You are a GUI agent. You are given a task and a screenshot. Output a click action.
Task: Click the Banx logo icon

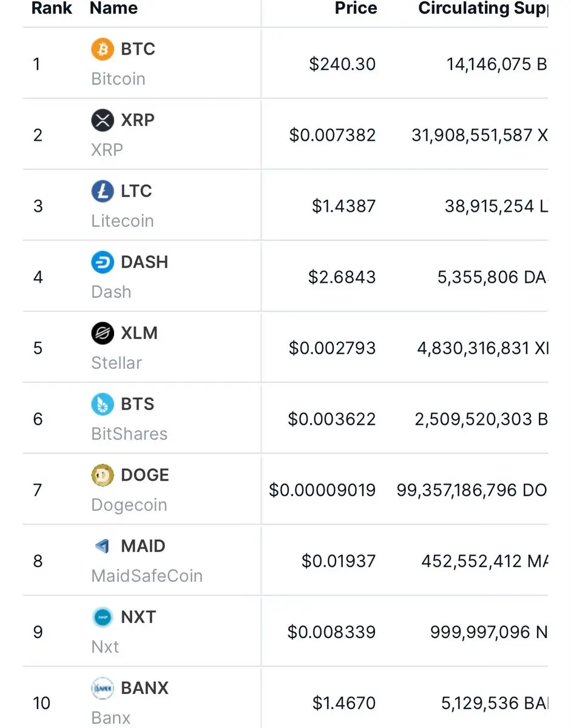point(103,688)
